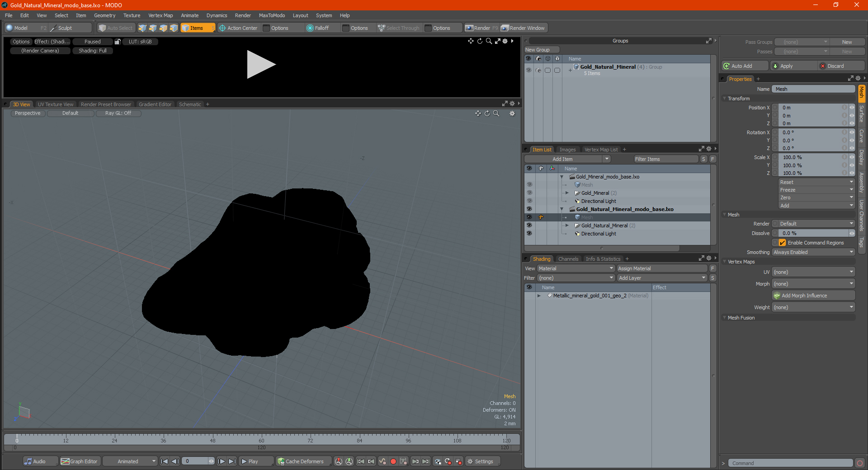Viewport: 868px width, 470px height.
Task: Open Smoothing Always Enabled dropdown
Action: click(x=813, y=252)
